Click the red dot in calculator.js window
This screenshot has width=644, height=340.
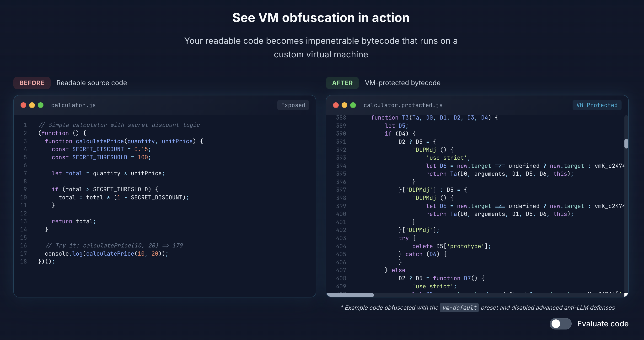point(23,105)
